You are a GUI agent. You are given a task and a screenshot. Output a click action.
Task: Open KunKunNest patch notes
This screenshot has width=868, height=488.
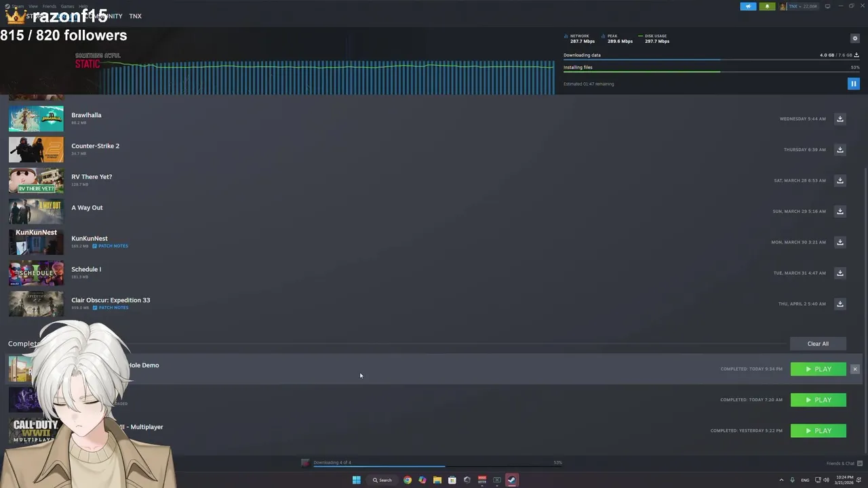click(x=110, y=246)
